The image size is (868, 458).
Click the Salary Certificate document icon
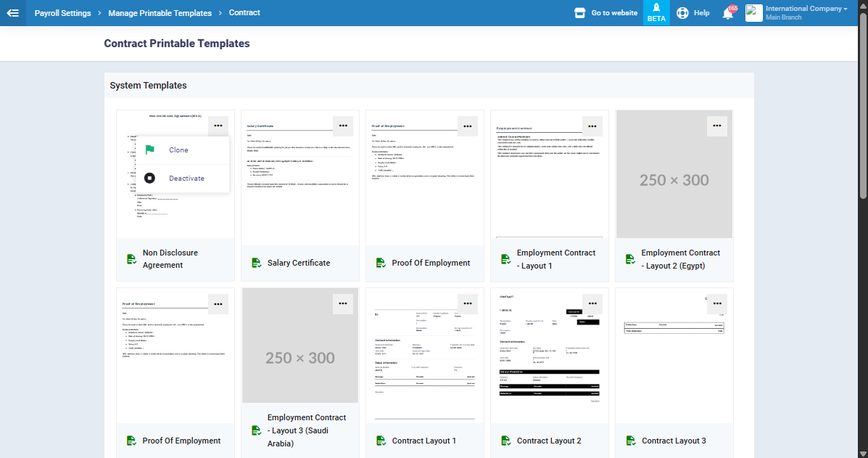257,263
